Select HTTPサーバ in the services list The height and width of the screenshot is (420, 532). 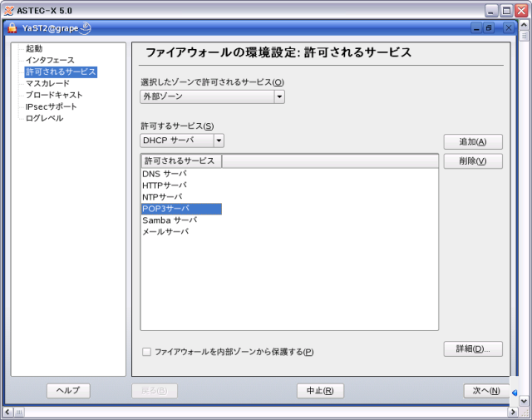pos(165,185)
